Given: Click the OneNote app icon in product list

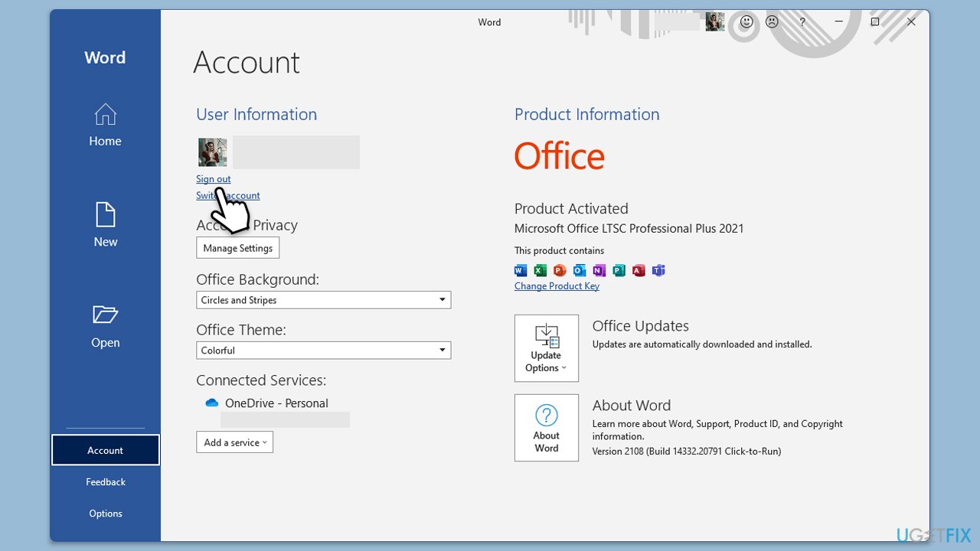Looking at the screenshot, I should (x=599, y=270).
